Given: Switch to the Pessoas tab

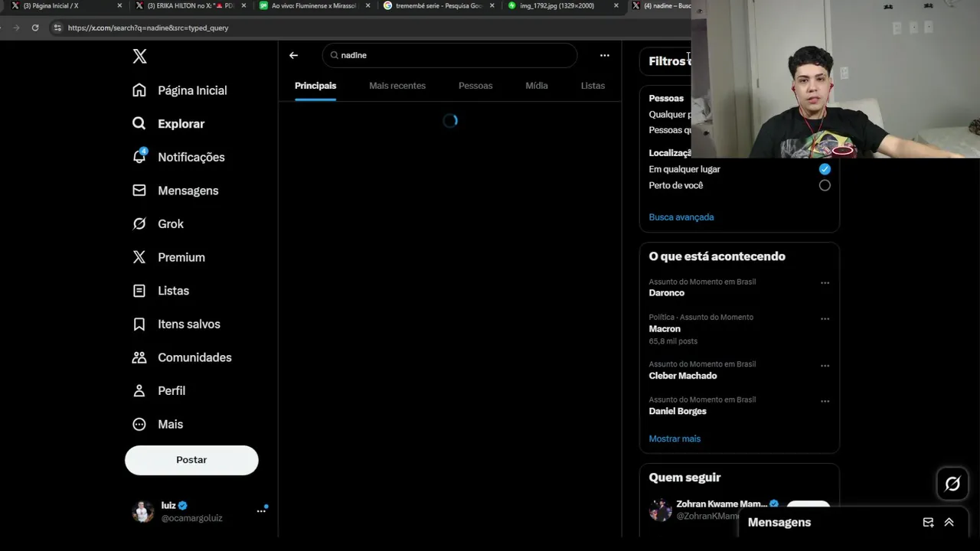Looking at the screenshot, I should coord(475,86).
